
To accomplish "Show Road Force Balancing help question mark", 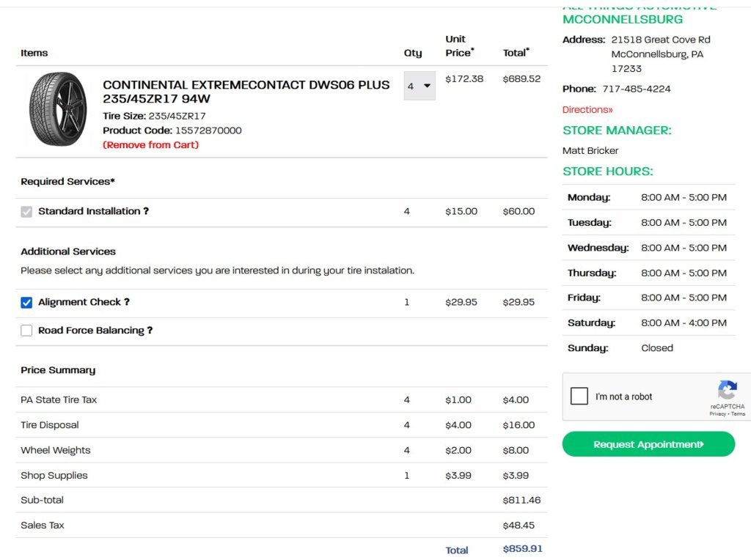I will click(x=150, y=331).
